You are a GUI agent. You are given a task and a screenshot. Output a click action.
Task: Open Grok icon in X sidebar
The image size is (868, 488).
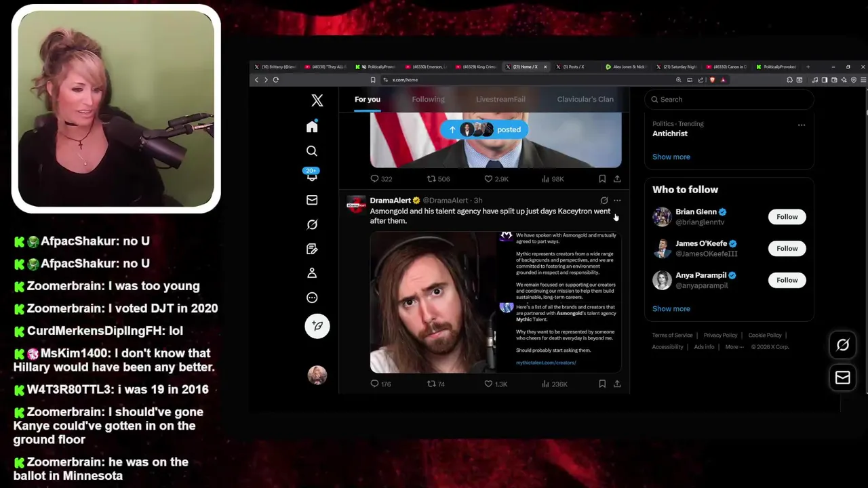click(312, 224)
